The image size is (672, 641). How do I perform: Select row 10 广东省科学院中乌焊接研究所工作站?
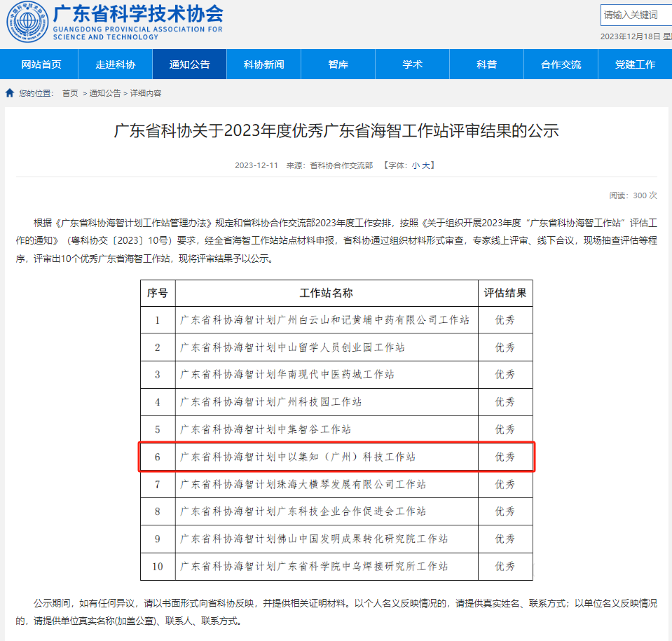tap(336, 567)
